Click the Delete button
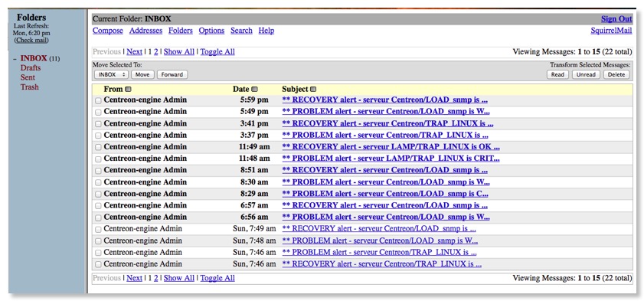644x301 pixels. (616, 75)
